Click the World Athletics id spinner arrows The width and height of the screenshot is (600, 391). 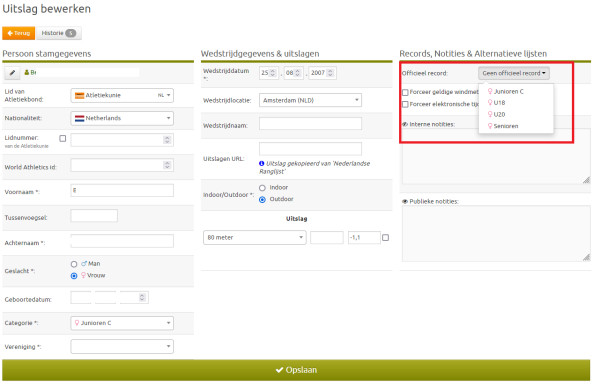point(167,165)
